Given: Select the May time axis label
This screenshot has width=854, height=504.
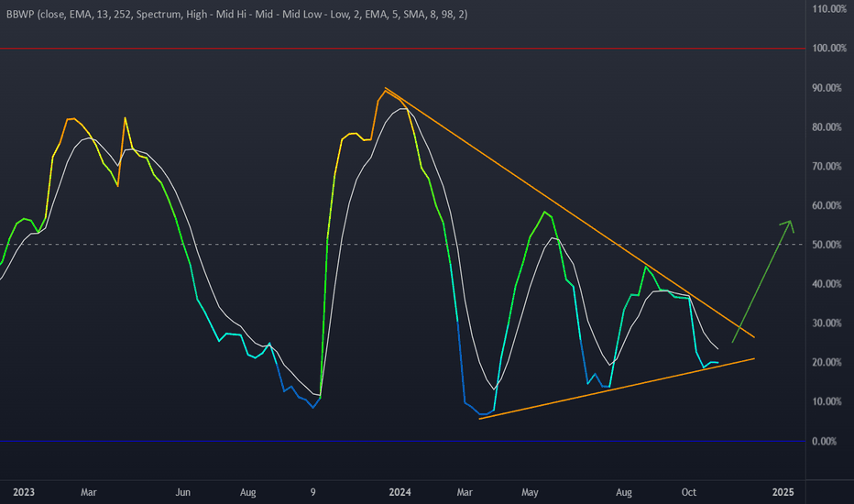Looking at the screenshot, I should [530, 492].
